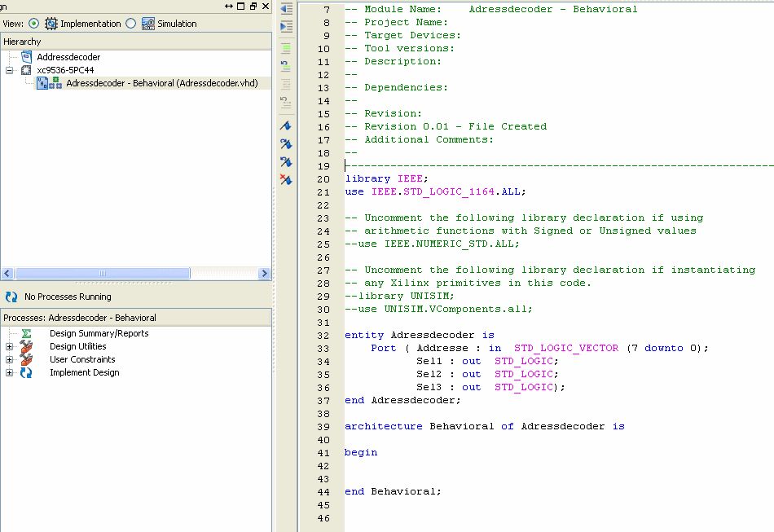Go to previous bookmark flag icon
This screenshot has width=774, height=532.
click(286, 161)
